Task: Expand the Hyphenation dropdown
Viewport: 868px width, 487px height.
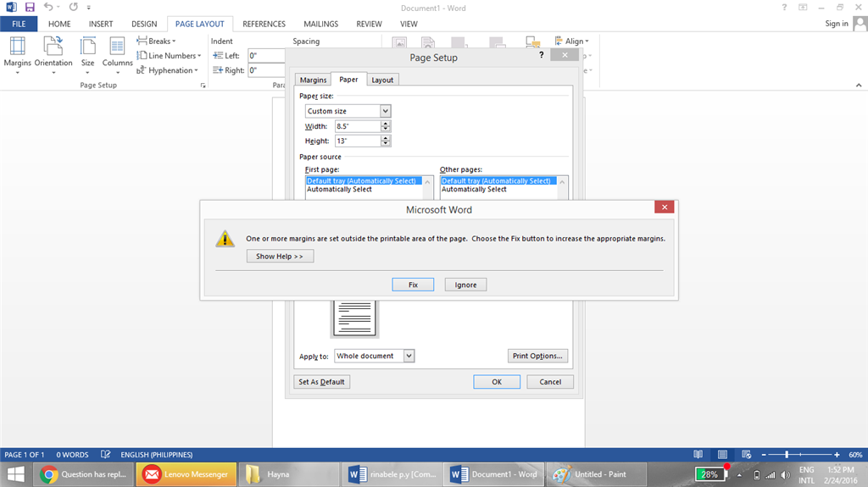Action: (x=167, y=70)
